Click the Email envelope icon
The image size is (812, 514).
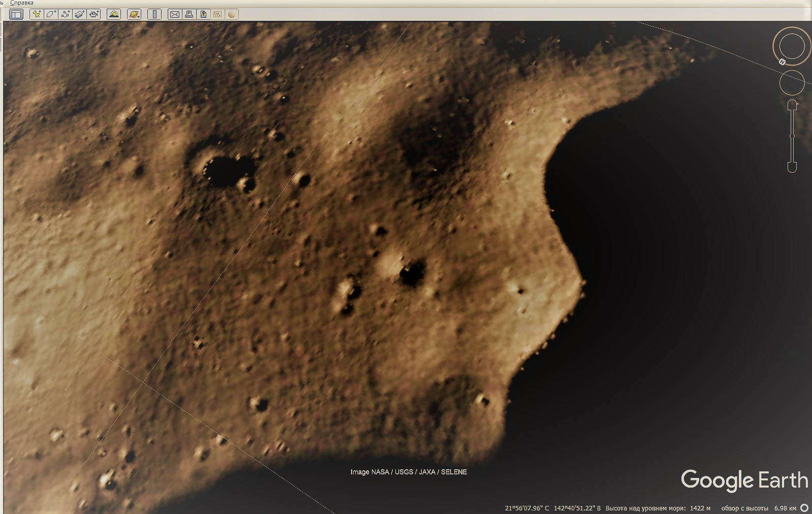tap(174, 14)
